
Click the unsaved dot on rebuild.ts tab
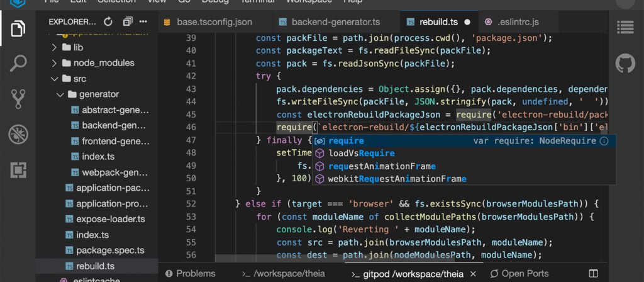[467, 22]
